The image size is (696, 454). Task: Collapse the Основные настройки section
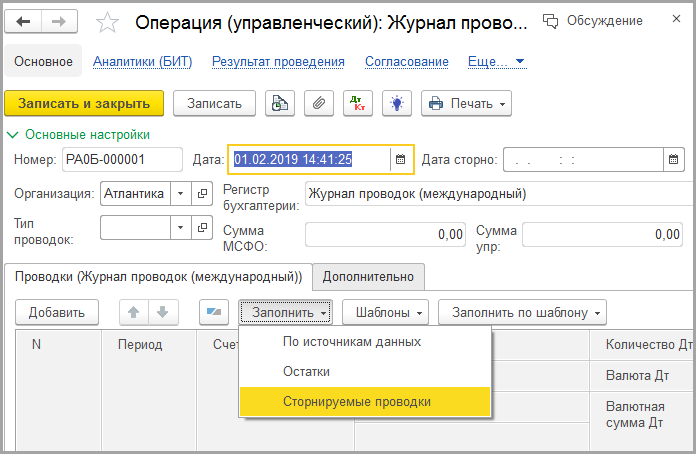click(x=12, y=135)
